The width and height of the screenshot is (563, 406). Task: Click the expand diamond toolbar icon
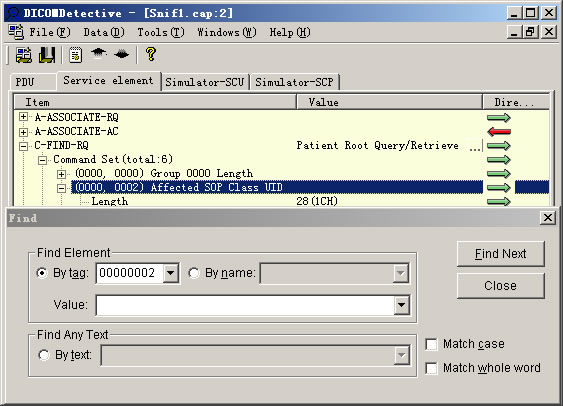pos(121,55)
